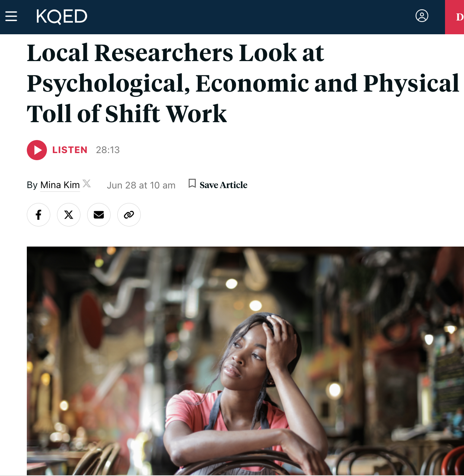Click the LISTEN label

click(x=70, y=150)
